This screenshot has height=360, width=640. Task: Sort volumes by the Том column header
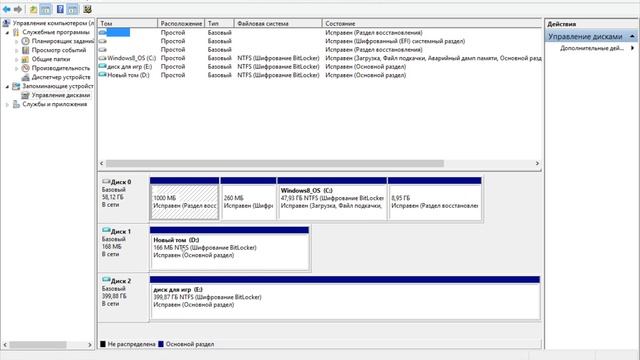pos(128,23)
